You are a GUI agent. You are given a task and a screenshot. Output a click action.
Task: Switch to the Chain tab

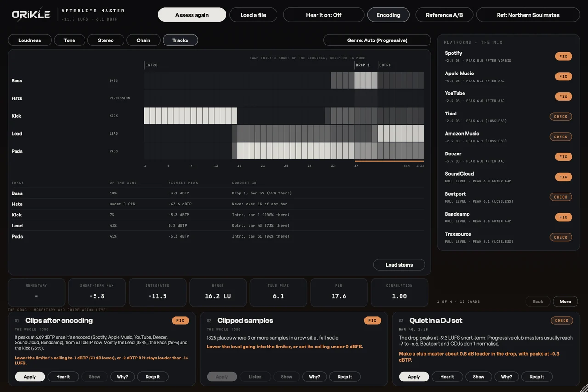tap(143, 40)
